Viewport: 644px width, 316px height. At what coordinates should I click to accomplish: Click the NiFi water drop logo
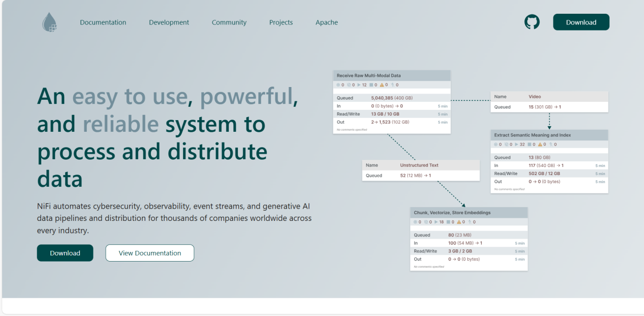tap(50, 22)
